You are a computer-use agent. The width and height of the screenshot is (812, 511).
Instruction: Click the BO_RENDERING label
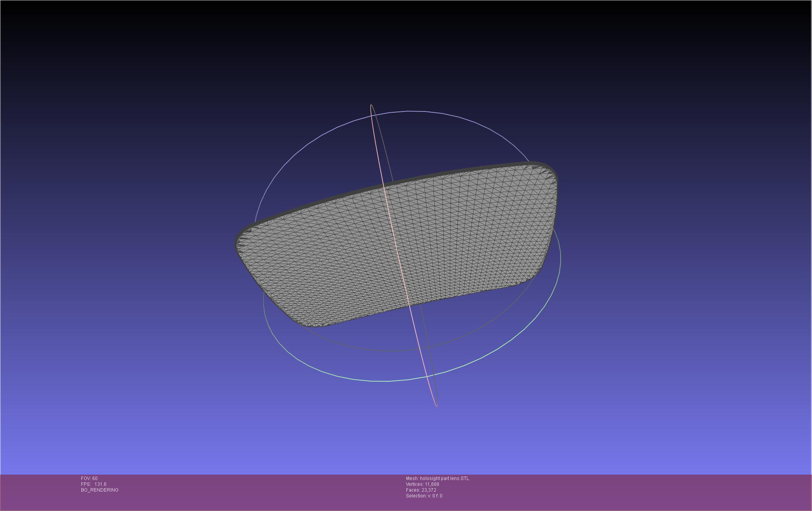click(100, 490)
